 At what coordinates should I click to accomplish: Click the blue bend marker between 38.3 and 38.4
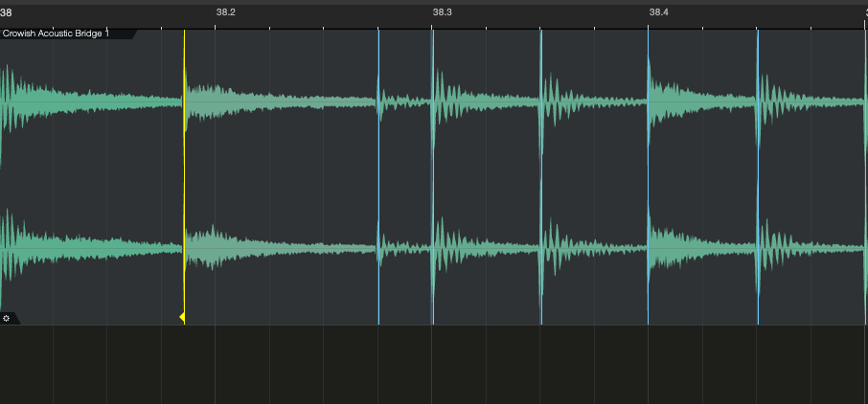[540, 172]
